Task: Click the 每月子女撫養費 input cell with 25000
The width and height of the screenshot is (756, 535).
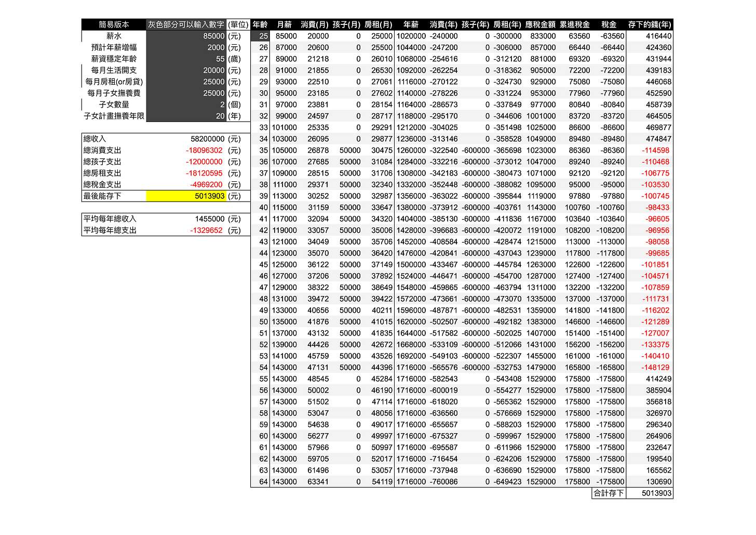Action: click(186, 93)
